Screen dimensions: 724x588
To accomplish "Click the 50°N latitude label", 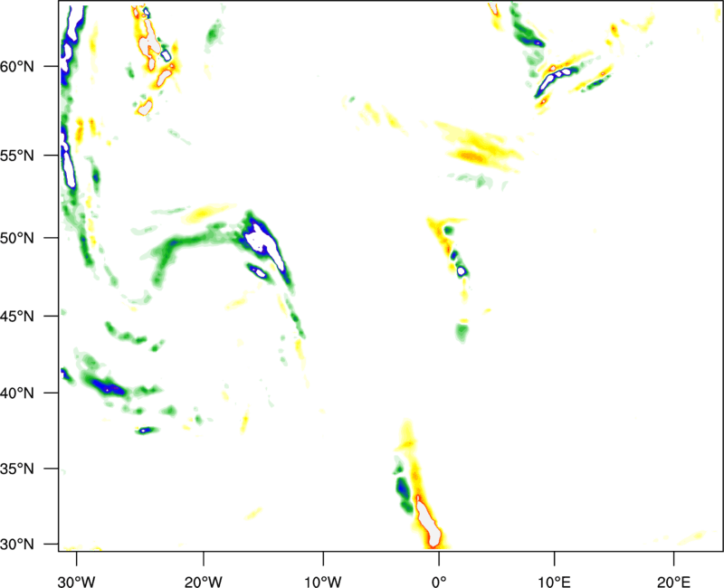I will point(17,238).
